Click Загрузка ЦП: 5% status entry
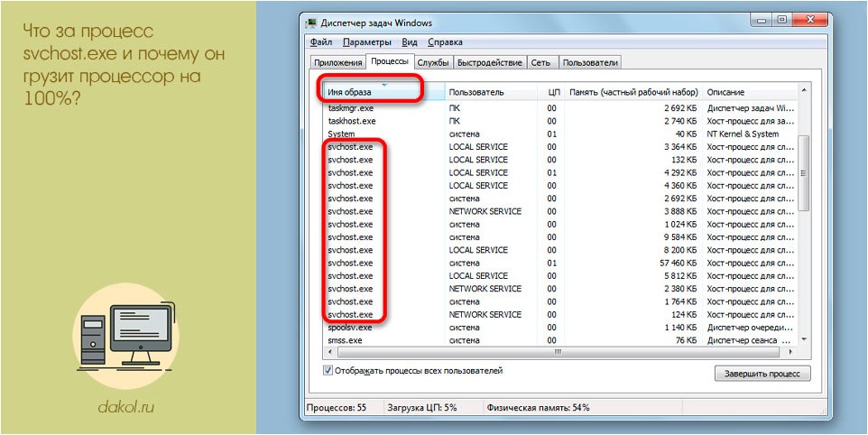Screen dimensions: 868x435 tap(422, 408)
